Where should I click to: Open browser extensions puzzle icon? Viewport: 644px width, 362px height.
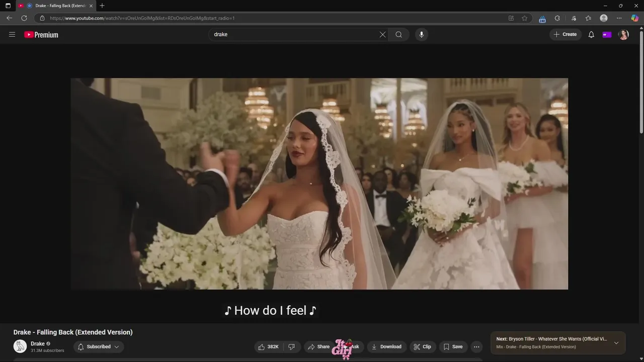pos(557,18)
